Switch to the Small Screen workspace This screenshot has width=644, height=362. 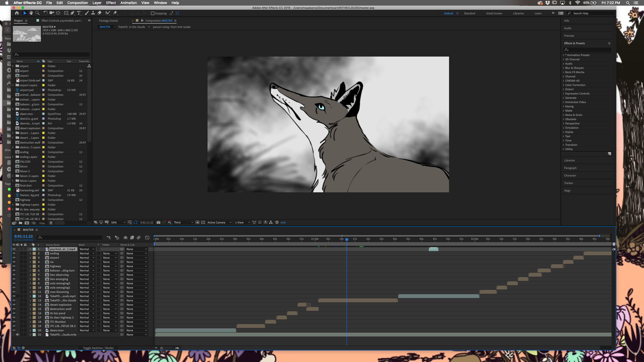coord(494,13)
